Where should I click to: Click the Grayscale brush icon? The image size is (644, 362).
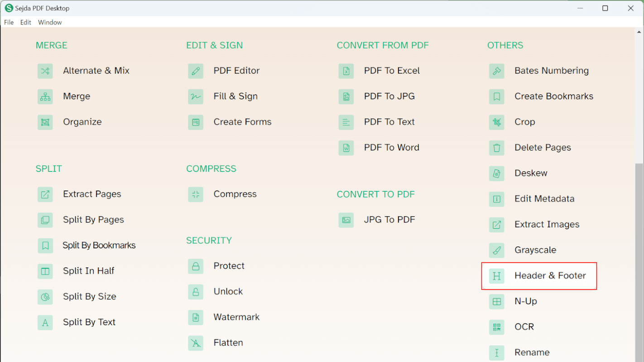coord(497,250)
